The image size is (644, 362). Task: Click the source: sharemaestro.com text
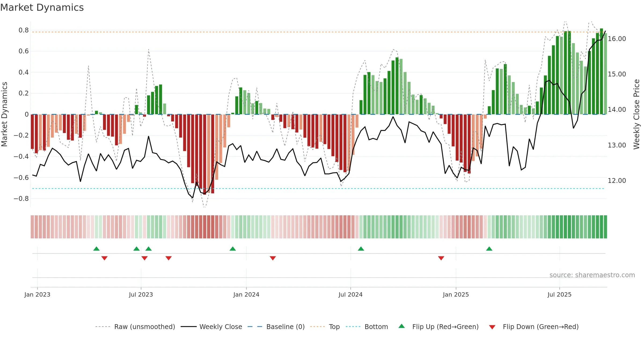pyautogui.click(x=592, y=275)
